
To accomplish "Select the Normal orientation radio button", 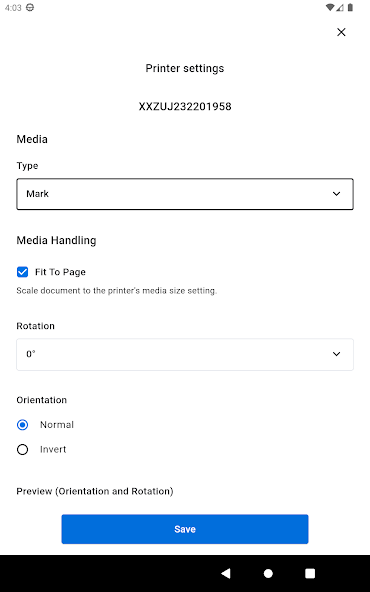I will pyautogui.click(x=22, y=425).
